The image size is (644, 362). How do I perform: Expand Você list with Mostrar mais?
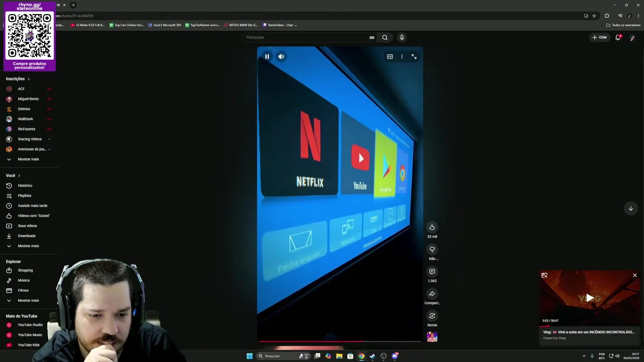(x=29, y=246)
